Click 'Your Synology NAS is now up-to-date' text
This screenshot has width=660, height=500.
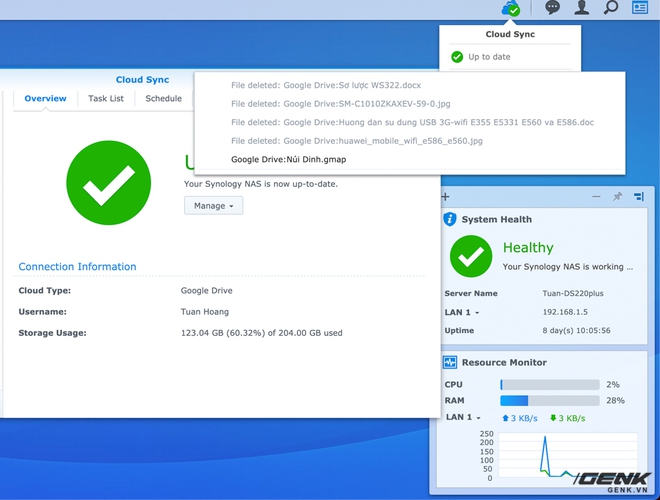[261, 184]
